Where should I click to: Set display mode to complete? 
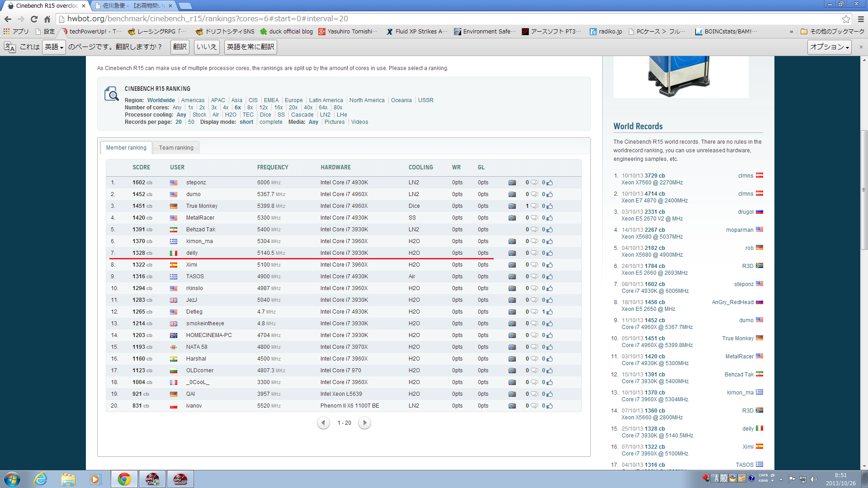(x=271, y=122)
